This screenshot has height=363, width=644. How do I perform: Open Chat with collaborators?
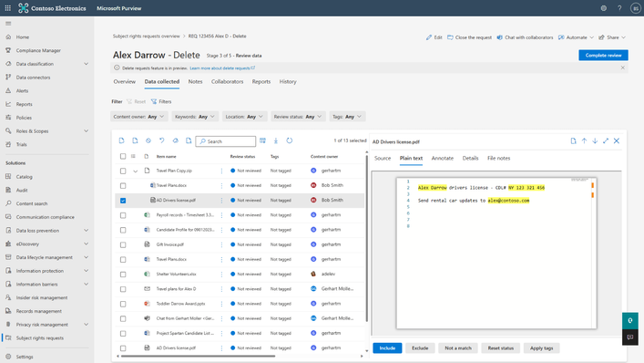(x=525, y=37)
